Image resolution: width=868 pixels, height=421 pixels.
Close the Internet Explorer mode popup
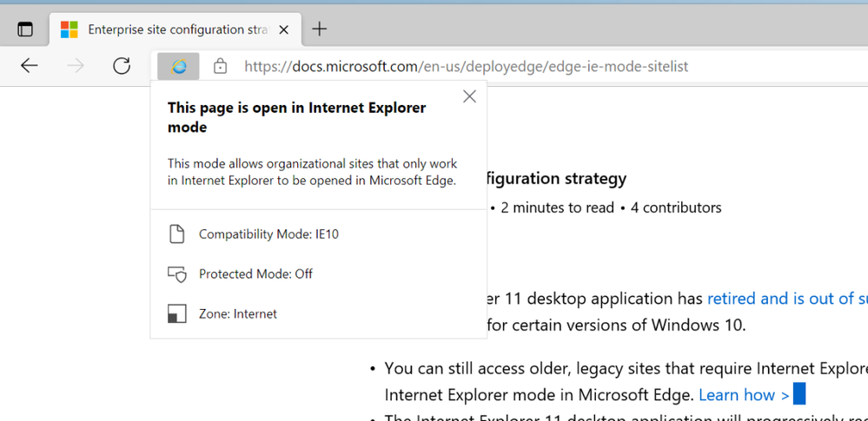[469, 96]
